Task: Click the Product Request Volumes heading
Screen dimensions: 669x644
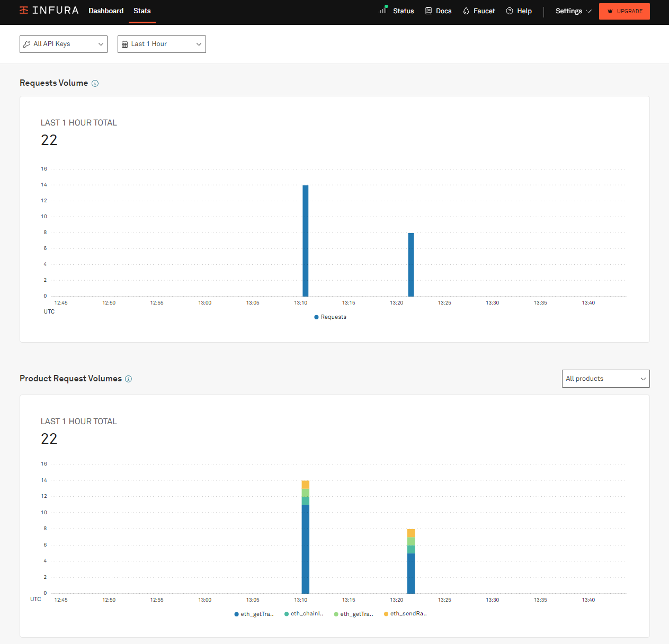Action: (x=71, y=379)
